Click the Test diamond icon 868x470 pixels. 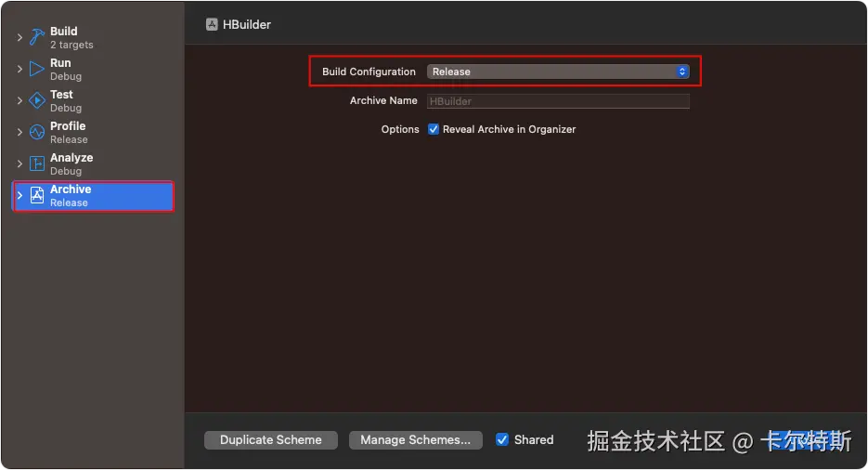pos(37,100)
